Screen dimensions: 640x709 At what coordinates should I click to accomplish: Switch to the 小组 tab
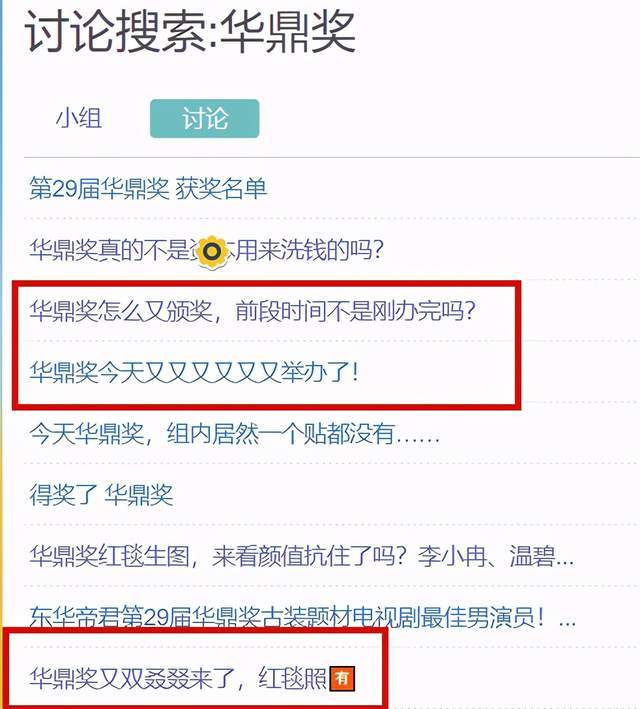79,118
